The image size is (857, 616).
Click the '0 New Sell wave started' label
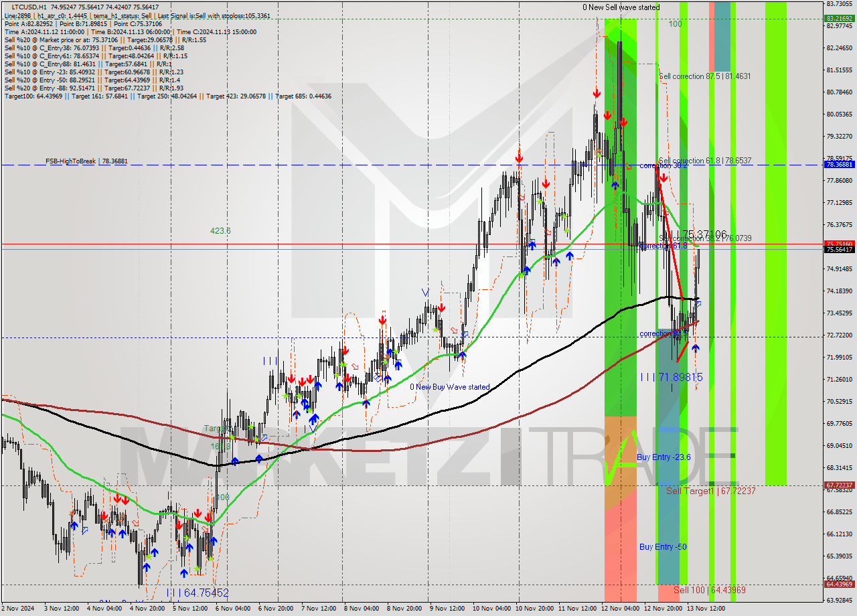tap(621, 7)
